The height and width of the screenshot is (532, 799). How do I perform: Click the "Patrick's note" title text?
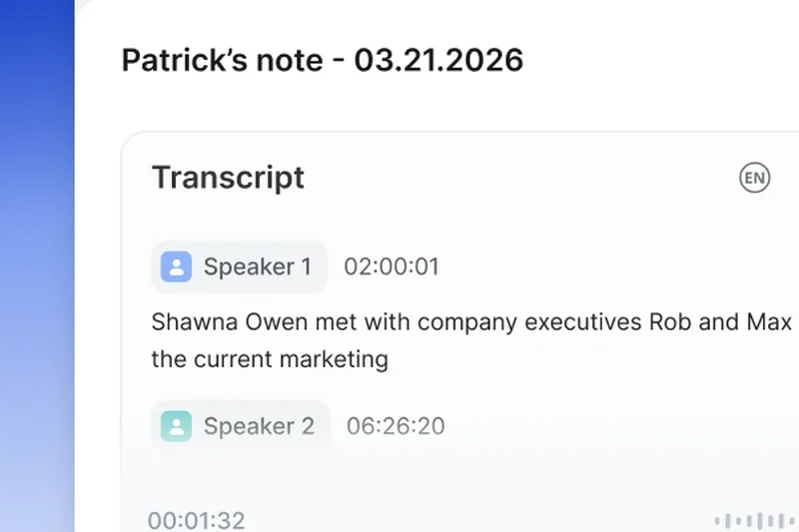222,60
